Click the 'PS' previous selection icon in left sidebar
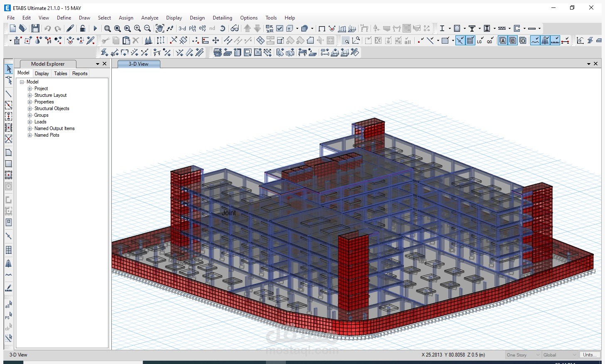The image size is (605, 364). [x=8, y=316]
